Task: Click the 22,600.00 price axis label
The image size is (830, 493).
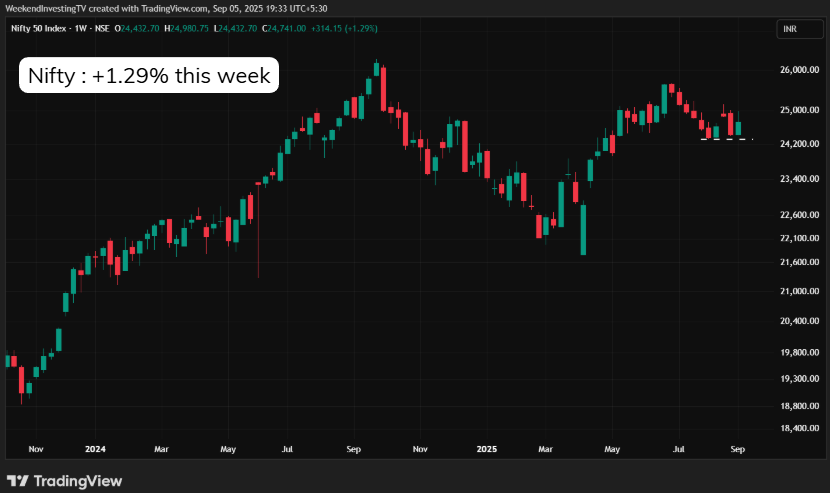Action: (x=799, y=214)
